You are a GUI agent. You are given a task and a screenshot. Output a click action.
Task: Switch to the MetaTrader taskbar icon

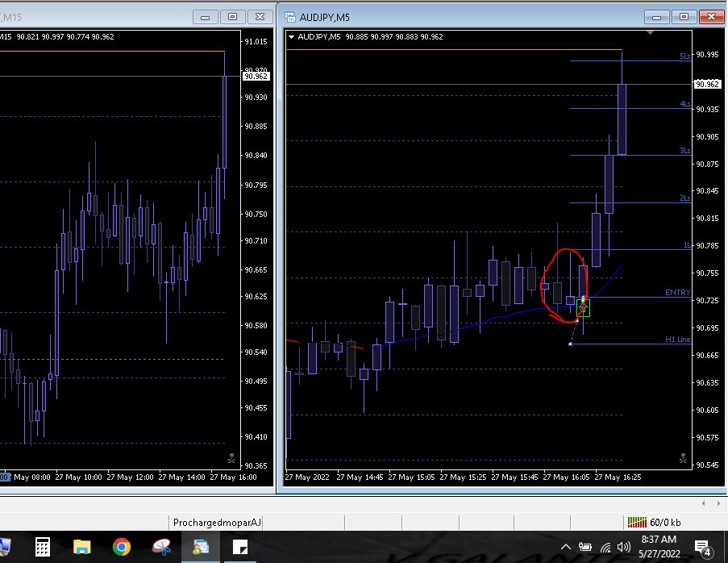tap(201, 547)
